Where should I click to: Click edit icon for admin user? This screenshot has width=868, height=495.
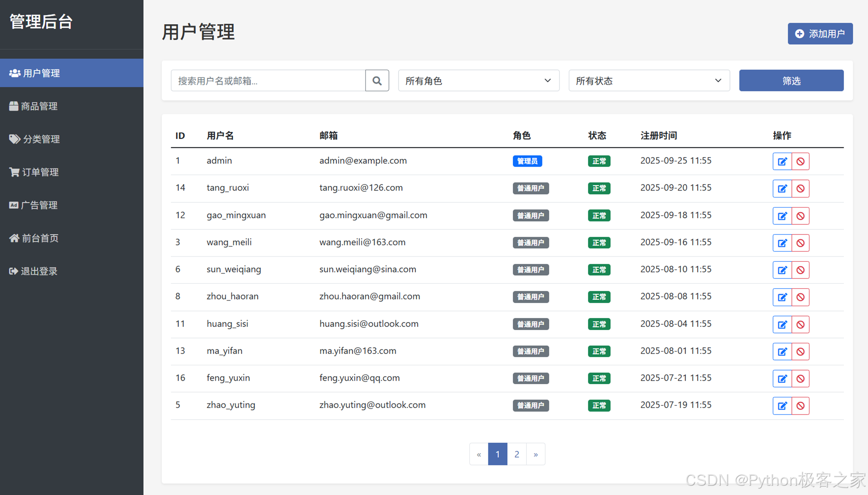(x=782, y=161)
